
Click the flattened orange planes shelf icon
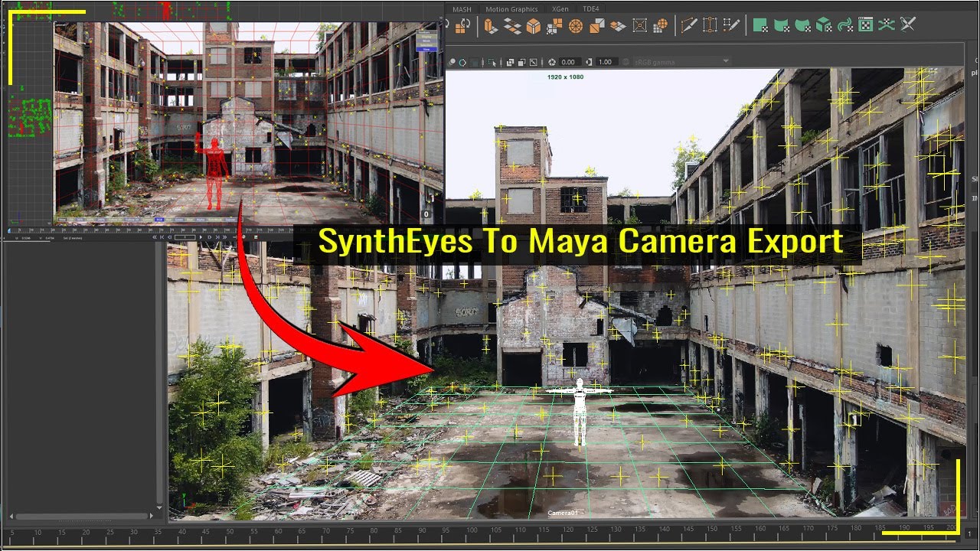618,26
